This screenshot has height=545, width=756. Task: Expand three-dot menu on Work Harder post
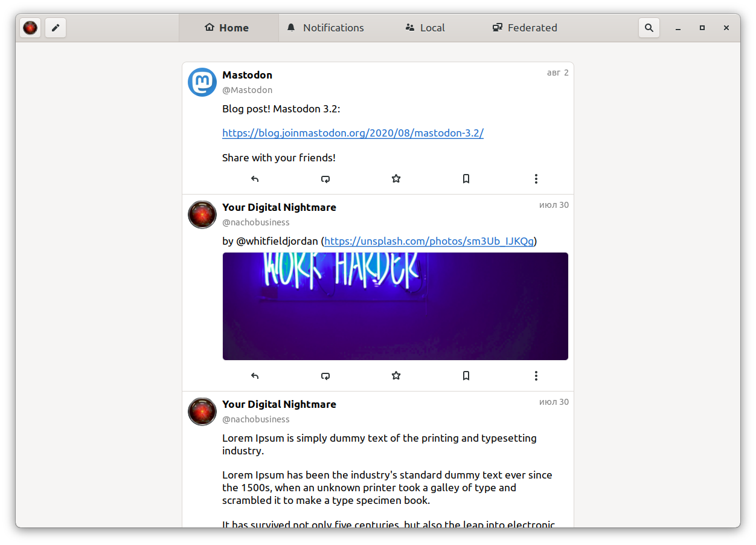(536, 376)
